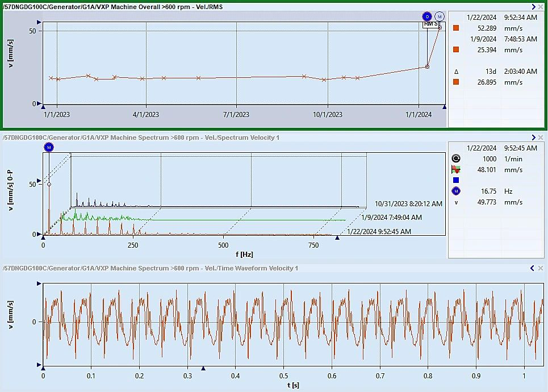The height and width of the screenshot is (392, 548).
Task: Close the Time Waveform Velocity 1 pane
Action: [541, 268]
